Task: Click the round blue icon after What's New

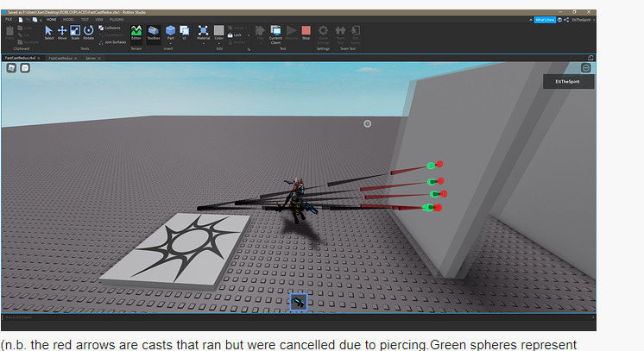Action: pyautogui.click(x=559, y=20)
